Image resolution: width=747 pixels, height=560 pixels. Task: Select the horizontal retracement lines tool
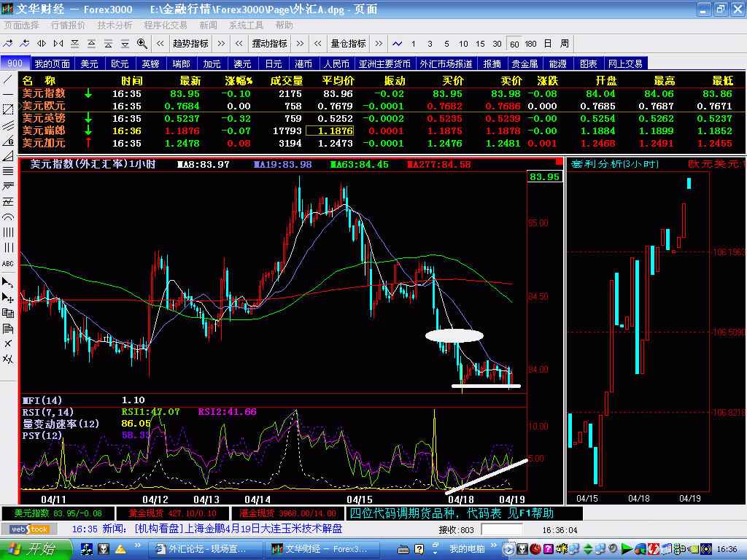[x=7, y=171]
